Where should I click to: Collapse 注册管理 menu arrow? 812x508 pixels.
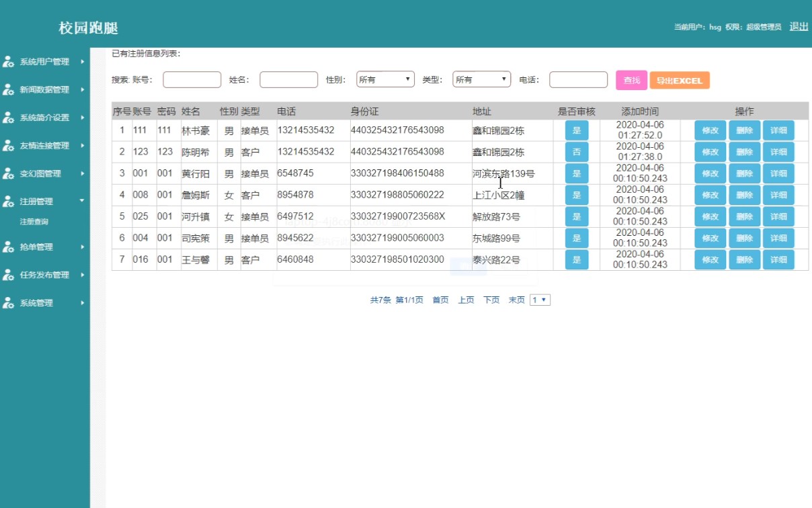click(x=82, y=201)
